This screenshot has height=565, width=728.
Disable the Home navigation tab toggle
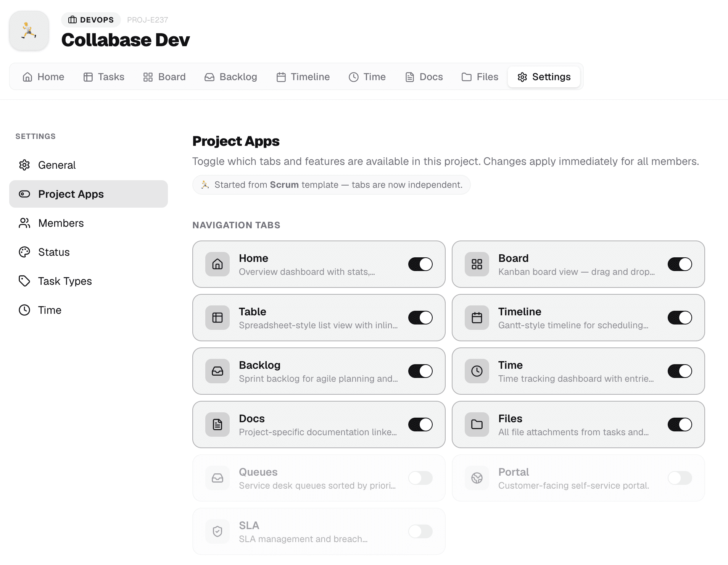(x=420, y=264)
